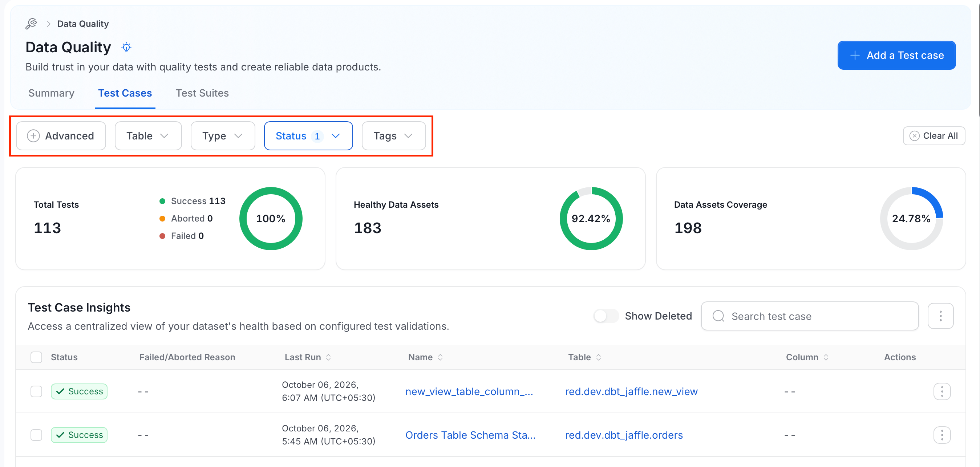The height and width of the screenshot is (467, 980).
Task: Open Orders Table Schema test case link
Action: [x=470, y=435]
